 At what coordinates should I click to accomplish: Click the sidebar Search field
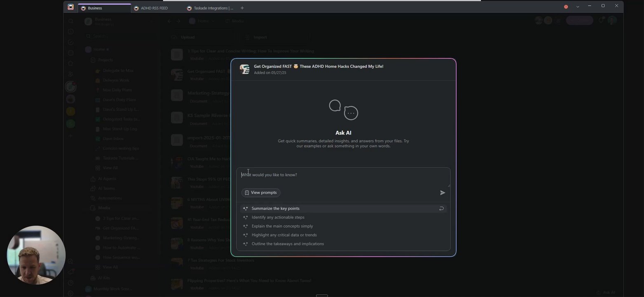pyautogui.click(x=119, y=36)
